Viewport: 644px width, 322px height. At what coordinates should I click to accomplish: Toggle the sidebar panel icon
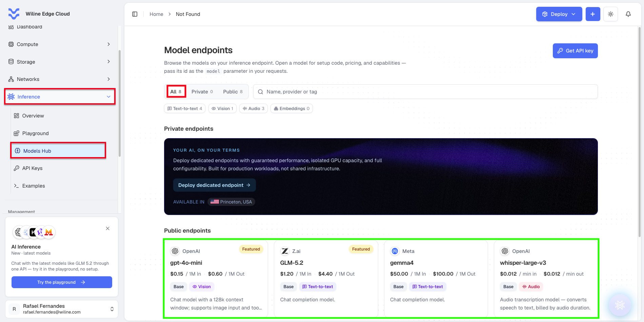click(135, 14)
